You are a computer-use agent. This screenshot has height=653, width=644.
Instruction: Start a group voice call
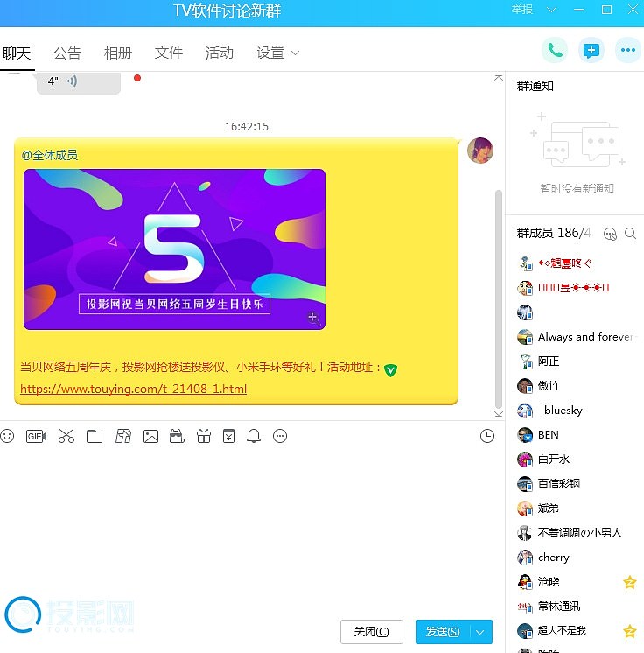pyautogui.click(x=555, y=51)
